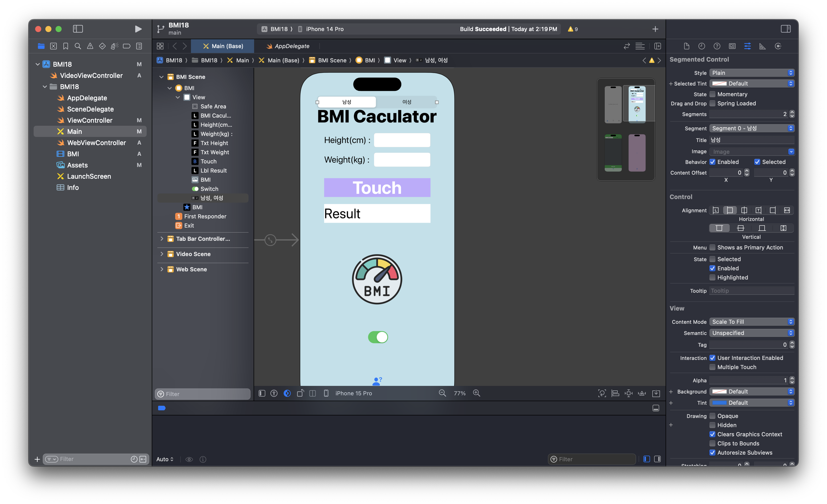Select WebViewController in the file navigator
Image resolution: width=827 pixels, height=504 pixels.
(x=96, y=143)
